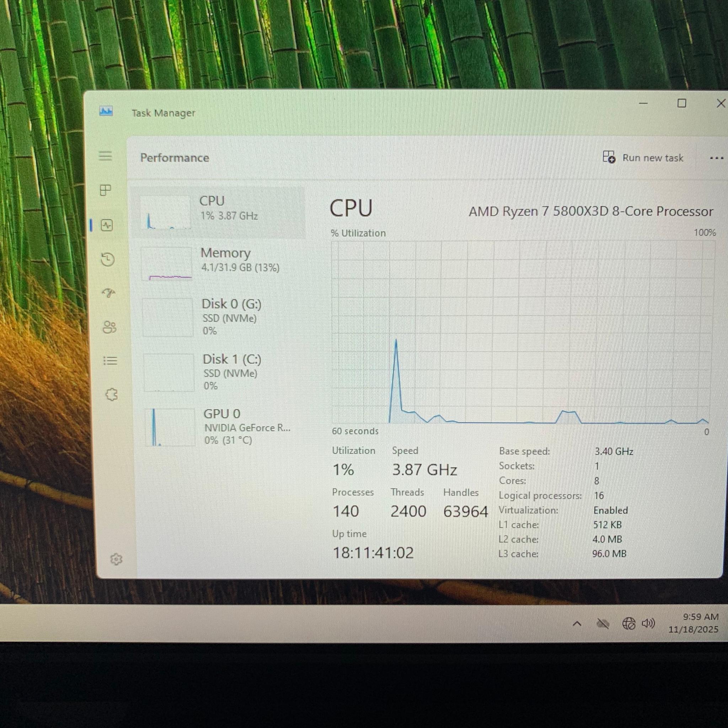Viewport: 728px width, 728px height.
Task: Click the Threads value 2400
Action: (408, 511)
